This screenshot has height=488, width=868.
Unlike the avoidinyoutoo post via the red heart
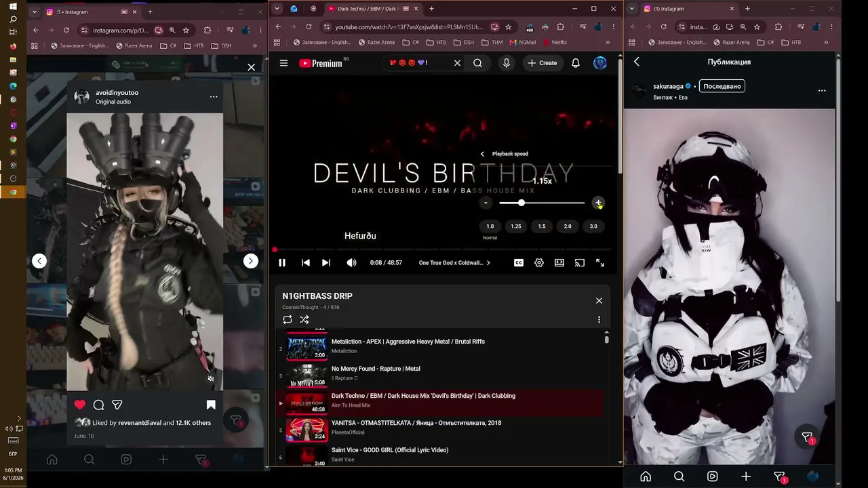80,405
